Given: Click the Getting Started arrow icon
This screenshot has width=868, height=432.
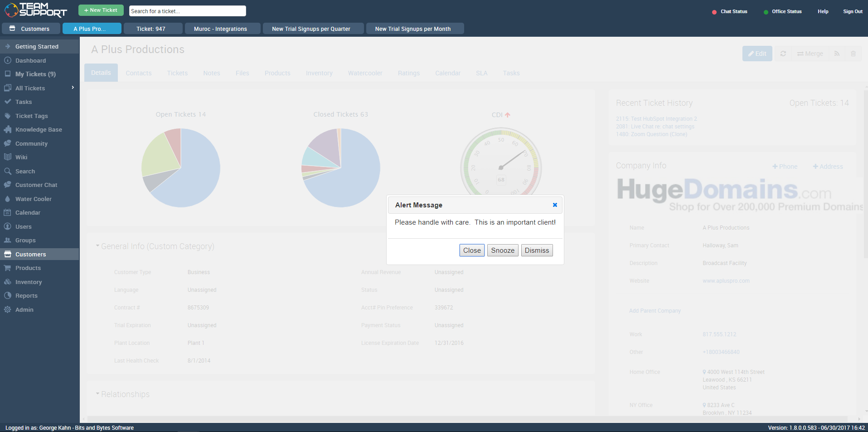Looking at the screenshot, I should [x=8, y=46].
